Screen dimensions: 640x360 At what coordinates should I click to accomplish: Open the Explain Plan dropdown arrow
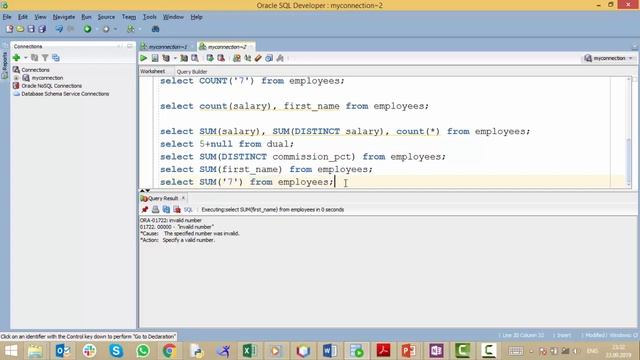click(175, 58)
